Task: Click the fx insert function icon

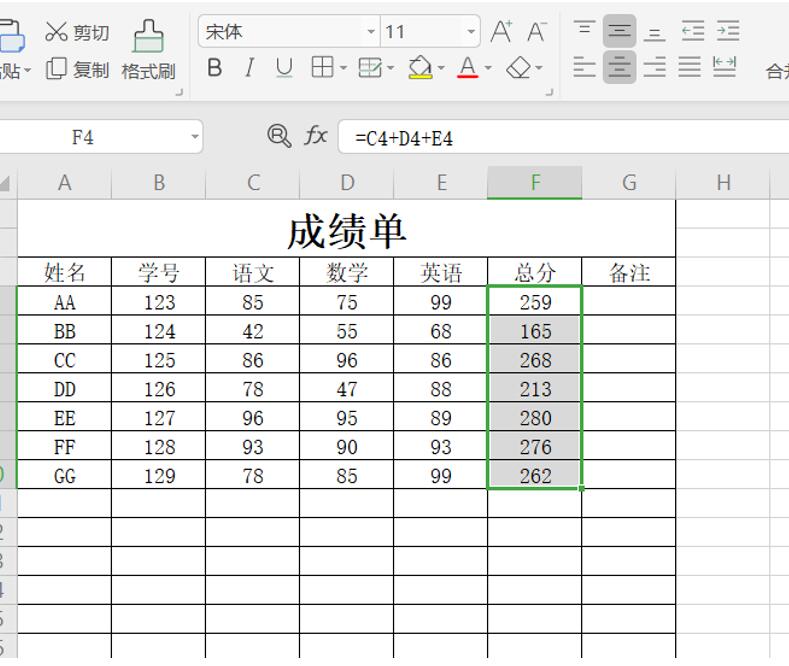Action: pyautogui.click(x=316, y=136)
